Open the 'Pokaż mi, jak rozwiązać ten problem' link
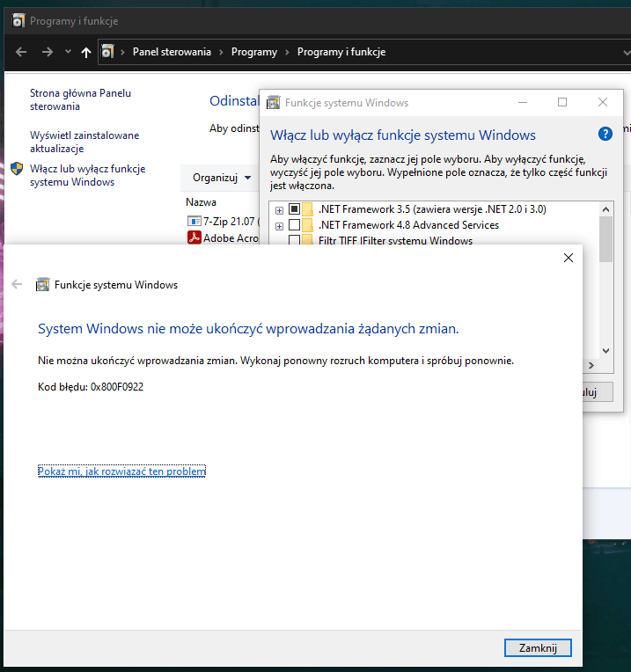The height and width of the screenshot is (672, 631). 121,471
